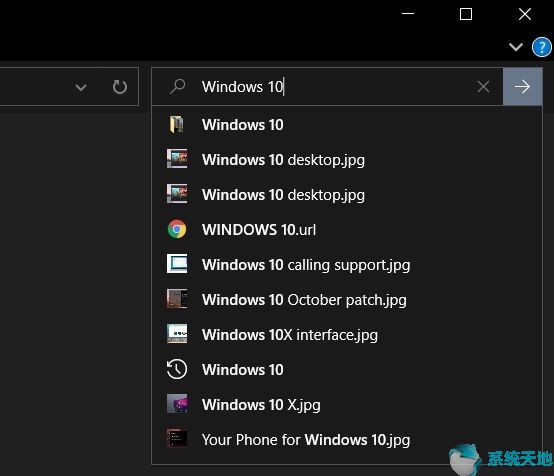This screenshot has width=554, height=476.
Task: Click thumbnail of Windows 10 October patch.jpg
Action: 177,299
